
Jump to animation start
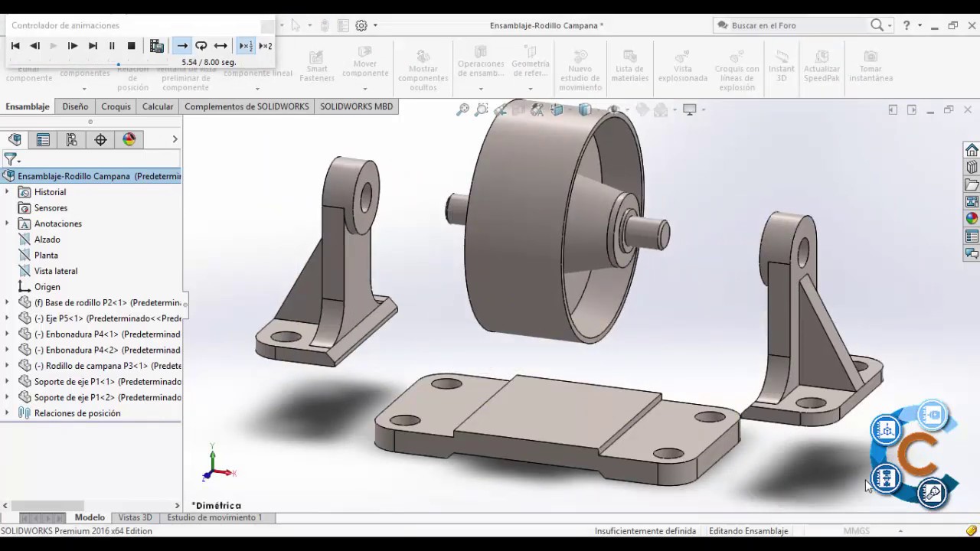(x=15, y=46)
